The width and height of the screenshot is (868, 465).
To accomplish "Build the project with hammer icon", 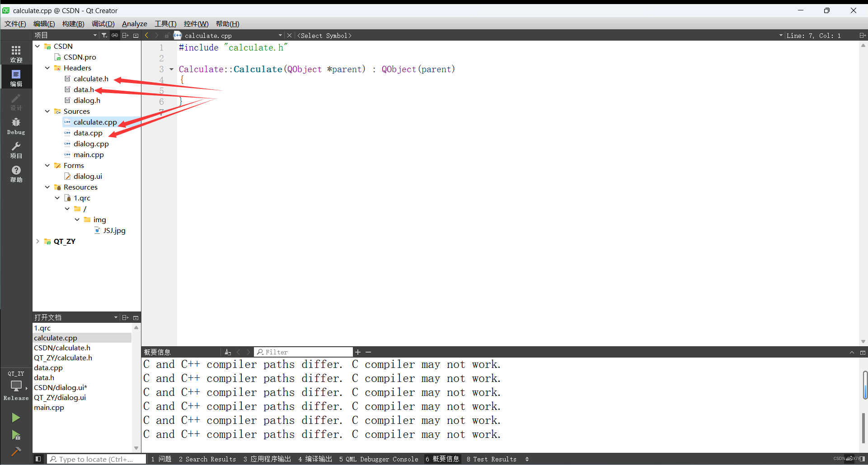I will pyautogui.click(x=16, y=451).
